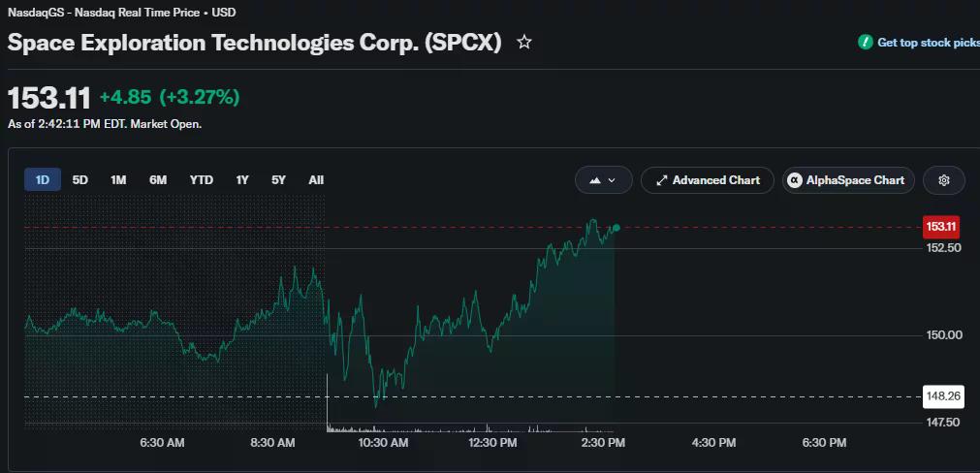Viewport: 980px width, 473px height.
Task: Click the Space Exploration Technologies Corp. (SPCX) title
Action: (254, 43)
